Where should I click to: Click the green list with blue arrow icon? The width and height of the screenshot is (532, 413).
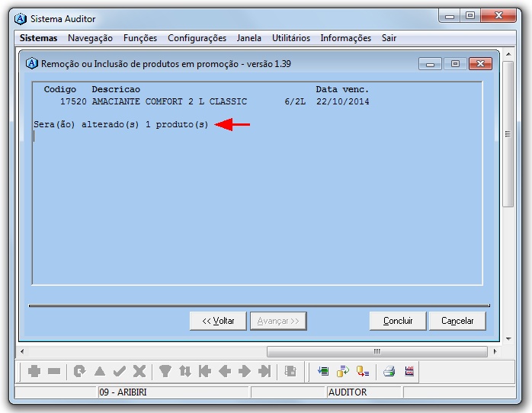coord(323,371)
